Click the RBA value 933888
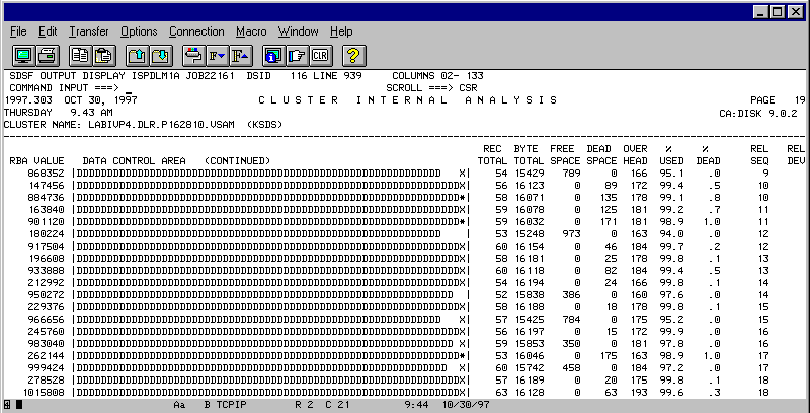This screenshot has height=413, width=810. click(45, 271)
